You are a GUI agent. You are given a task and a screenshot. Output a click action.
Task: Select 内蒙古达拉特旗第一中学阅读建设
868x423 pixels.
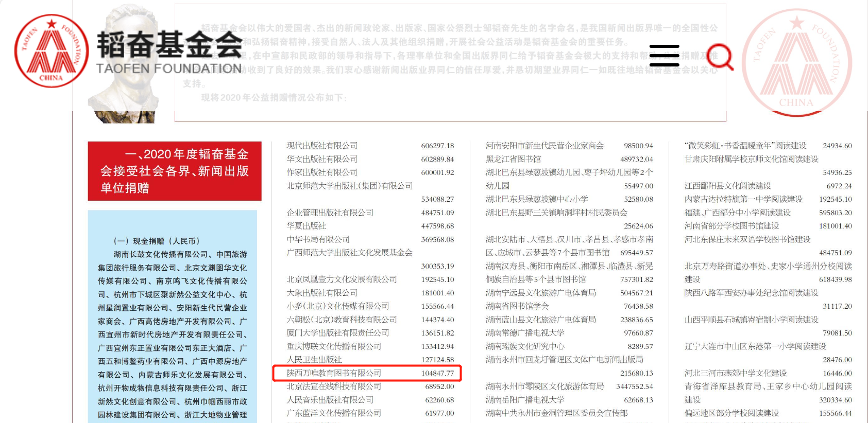[743, 199]
